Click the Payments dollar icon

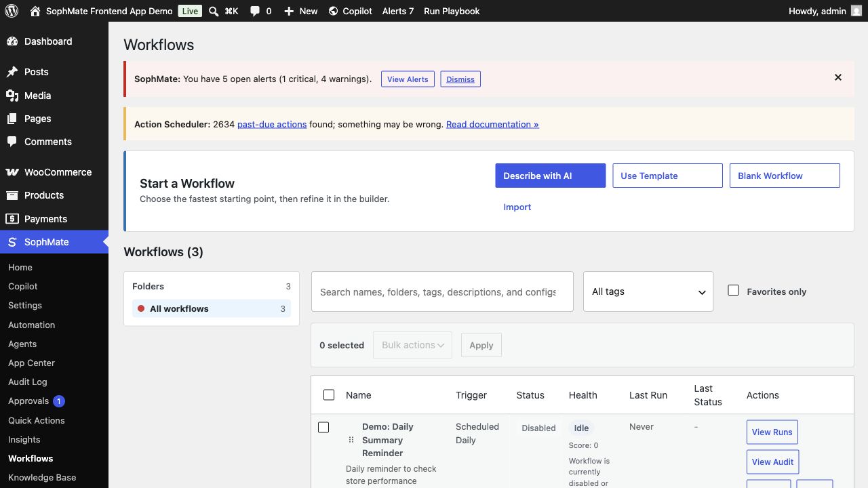pos(12,219)
